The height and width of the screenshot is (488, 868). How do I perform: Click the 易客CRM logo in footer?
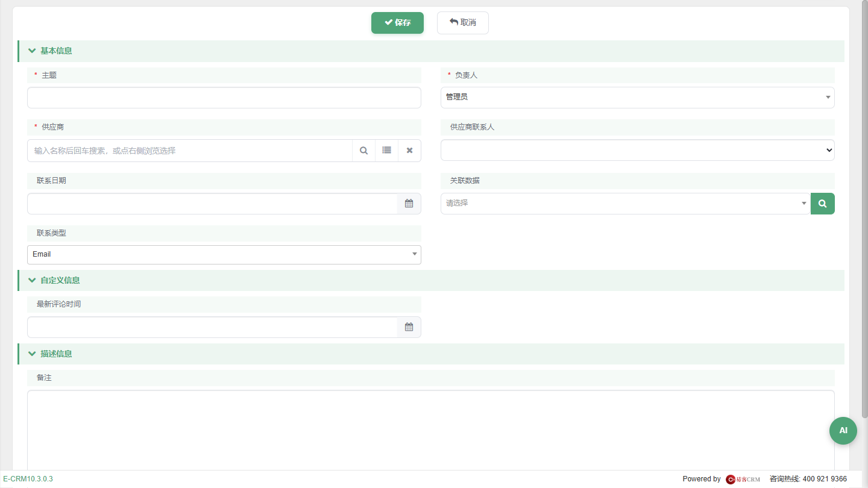tap(743, 479)
